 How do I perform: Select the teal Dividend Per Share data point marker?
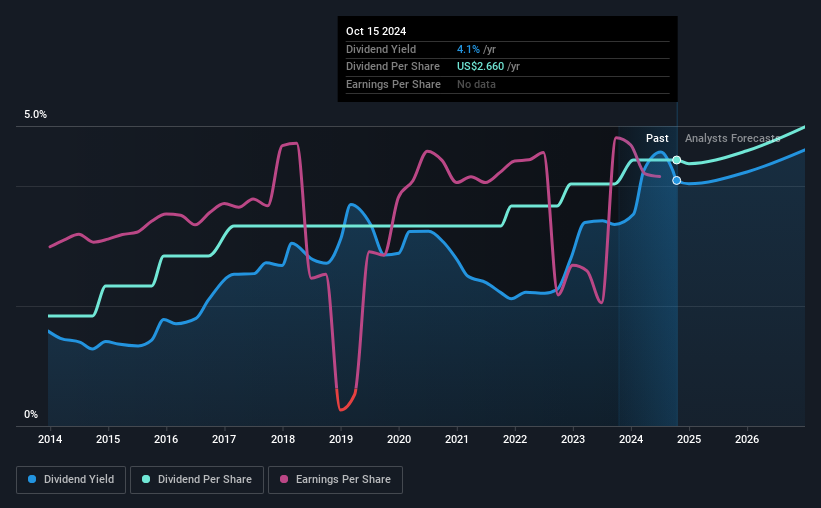pyautogui.click(x=676, y=160)
